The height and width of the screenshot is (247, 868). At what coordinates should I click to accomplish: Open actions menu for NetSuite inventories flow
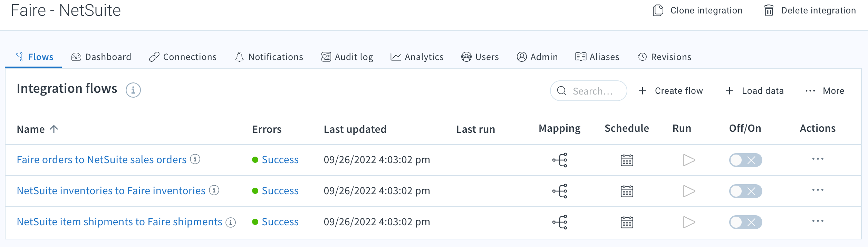coord(818,190)
